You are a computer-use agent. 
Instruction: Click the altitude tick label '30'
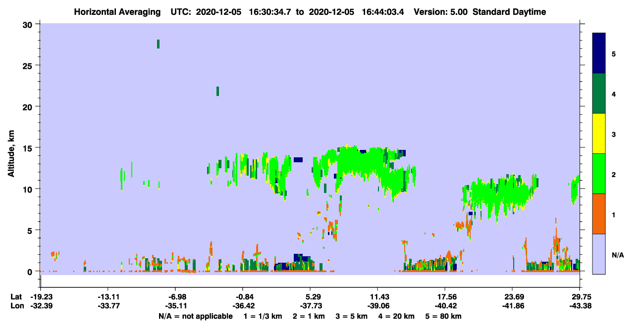tap(29, 24)
